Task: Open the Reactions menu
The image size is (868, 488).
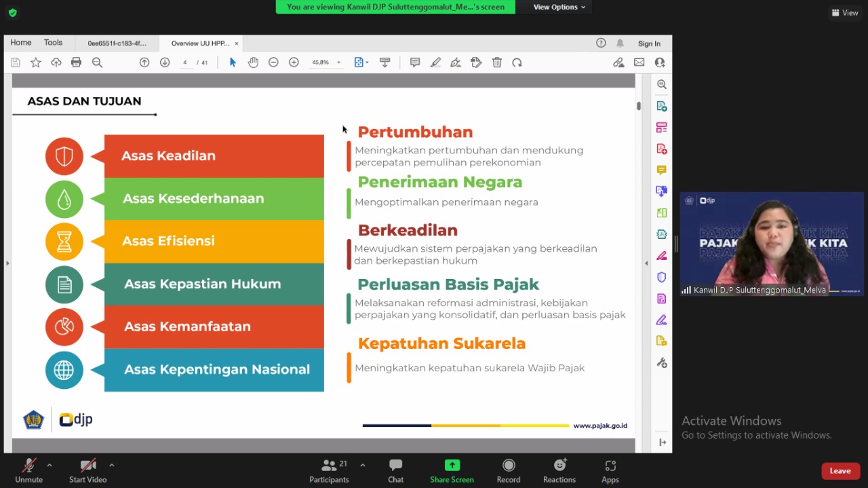Action: [559, 470]
